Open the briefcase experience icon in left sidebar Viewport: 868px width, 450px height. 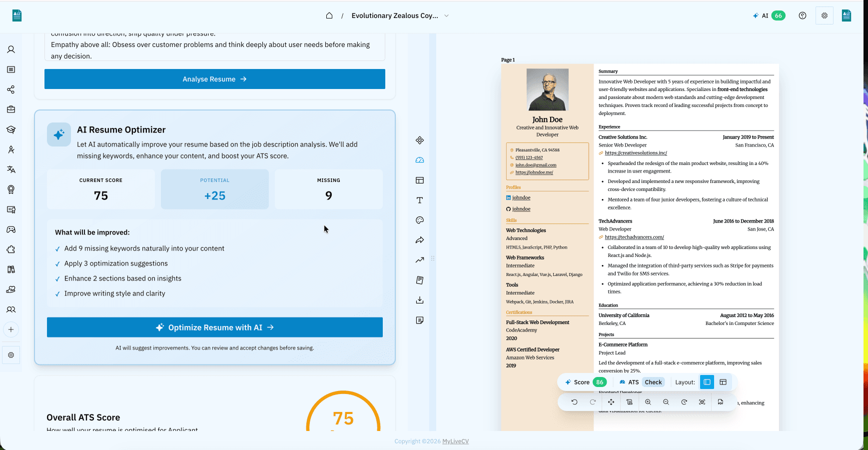pos(11,109)
